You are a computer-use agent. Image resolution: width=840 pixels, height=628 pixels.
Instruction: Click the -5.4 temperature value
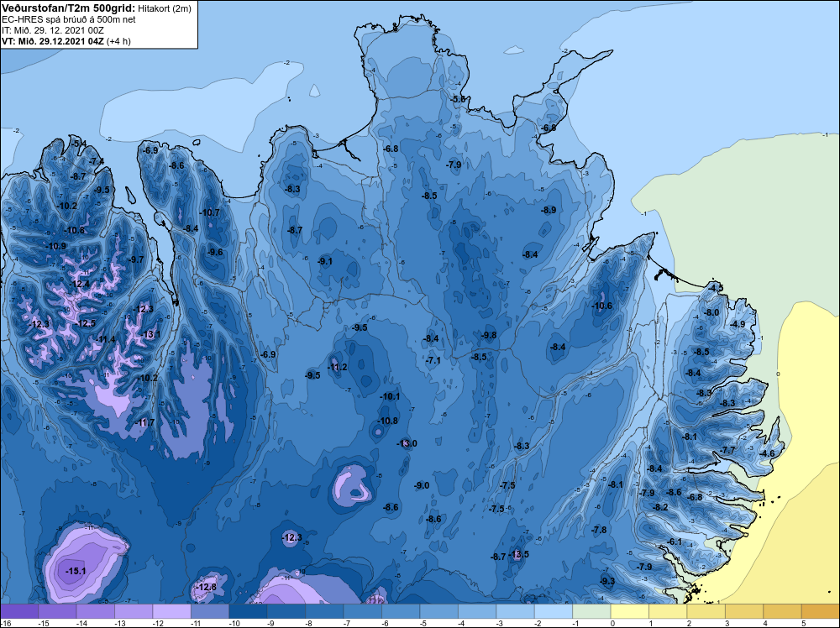[78, 144]
